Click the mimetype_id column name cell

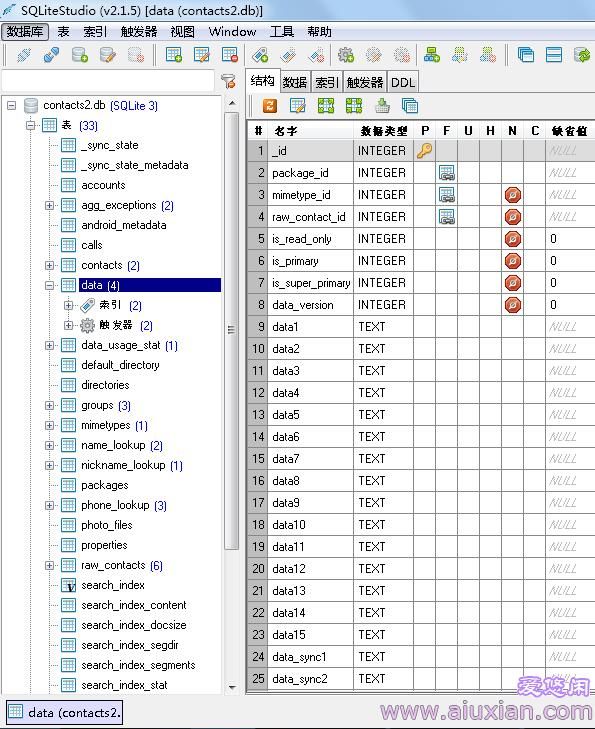(311, 195)
